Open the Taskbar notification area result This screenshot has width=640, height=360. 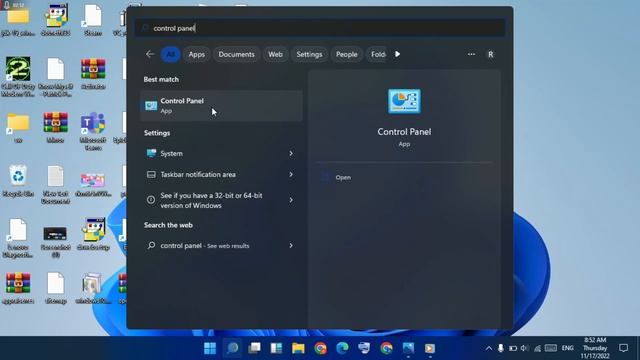point(221,175)
